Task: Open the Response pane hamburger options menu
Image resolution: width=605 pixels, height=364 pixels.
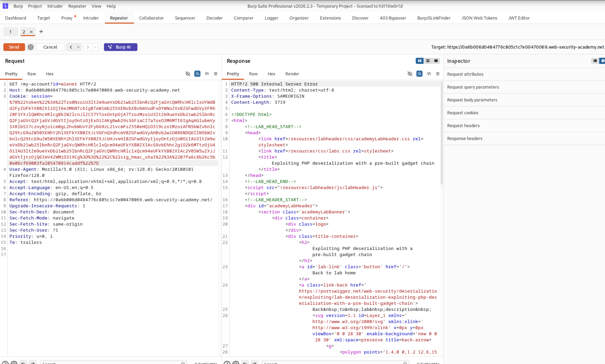Action: point(438,74)
